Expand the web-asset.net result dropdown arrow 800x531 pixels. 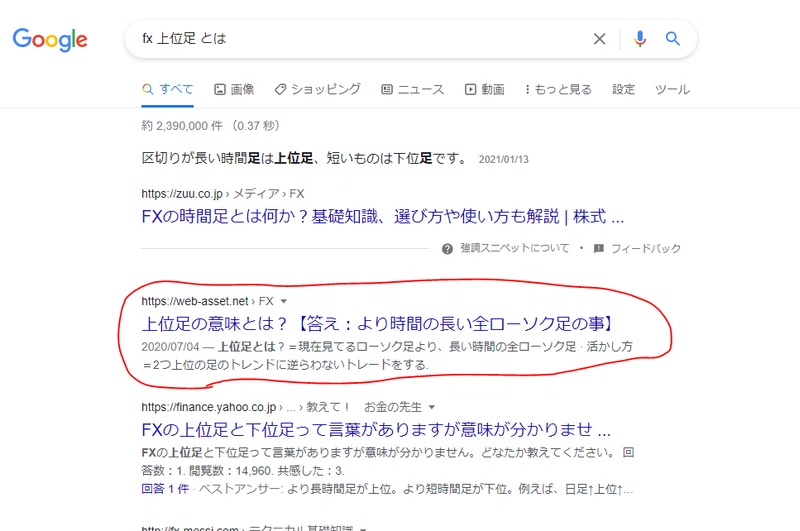(x=284, y=301)
